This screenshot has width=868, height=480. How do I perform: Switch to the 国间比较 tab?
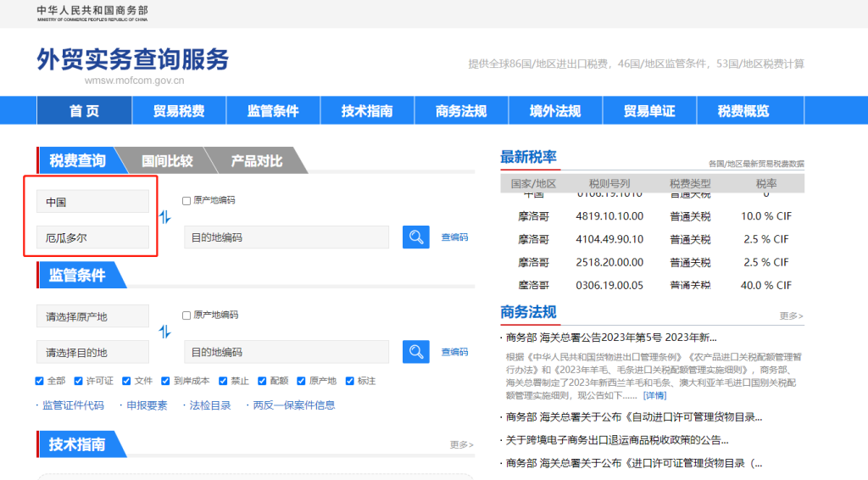pyautogui.click(x=167, y=161)
